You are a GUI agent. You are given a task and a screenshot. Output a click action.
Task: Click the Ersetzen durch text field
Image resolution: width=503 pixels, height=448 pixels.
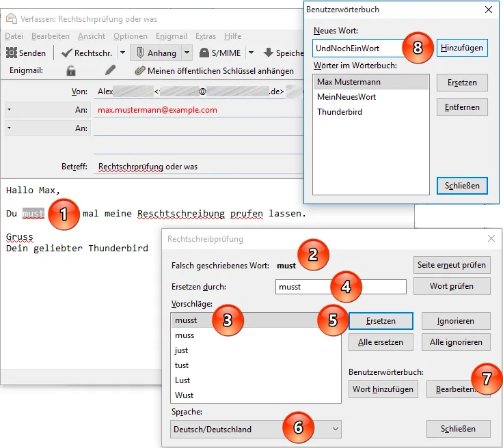pyautogui.click(x=340, y=287)
